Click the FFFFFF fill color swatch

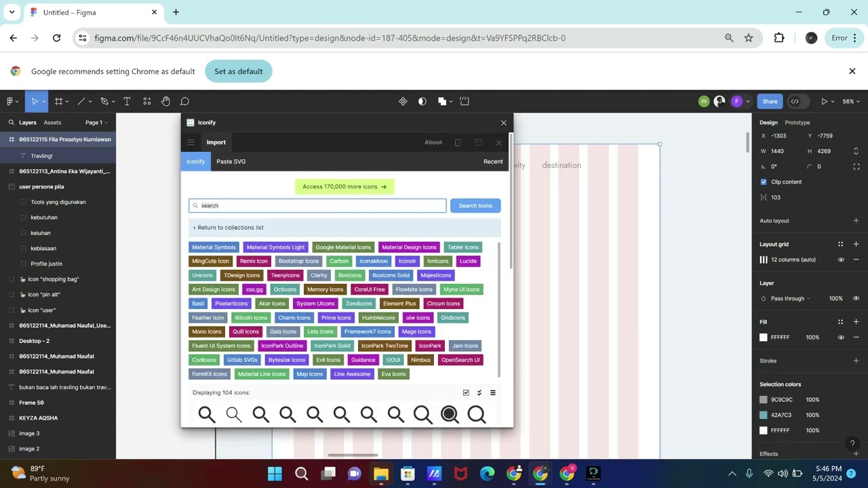(x=764, y=338)
